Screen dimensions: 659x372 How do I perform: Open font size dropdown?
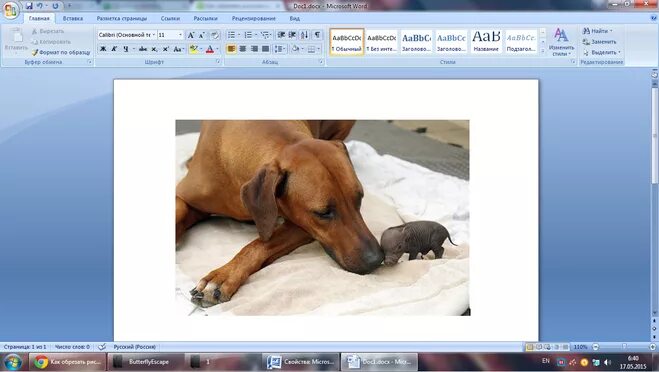(x=180, y=35)
